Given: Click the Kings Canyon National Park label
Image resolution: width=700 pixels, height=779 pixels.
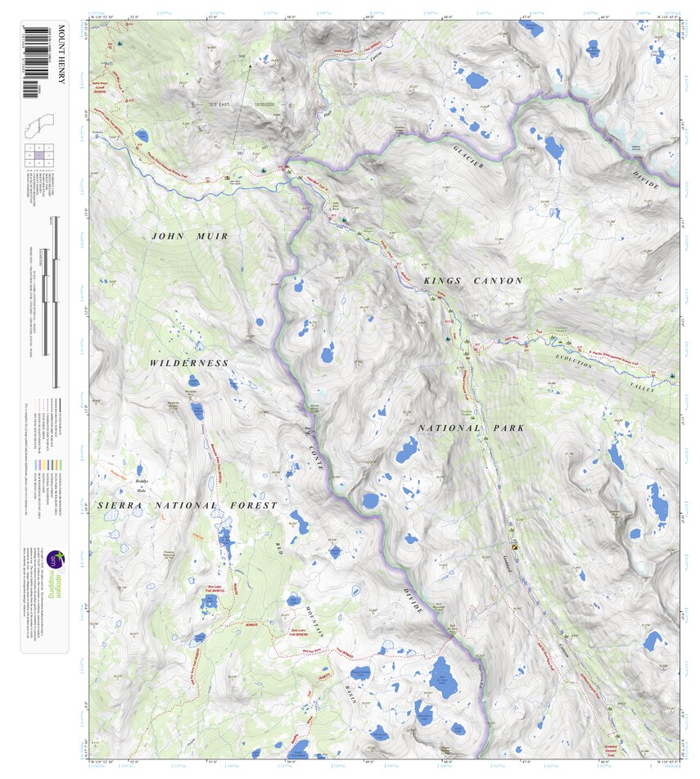Looking at the screenshot, I should tap(475, 279).
